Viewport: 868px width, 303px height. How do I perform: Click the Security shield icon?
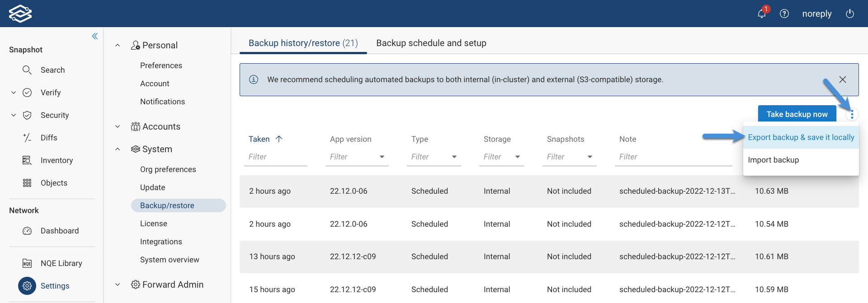click(27, 115)
